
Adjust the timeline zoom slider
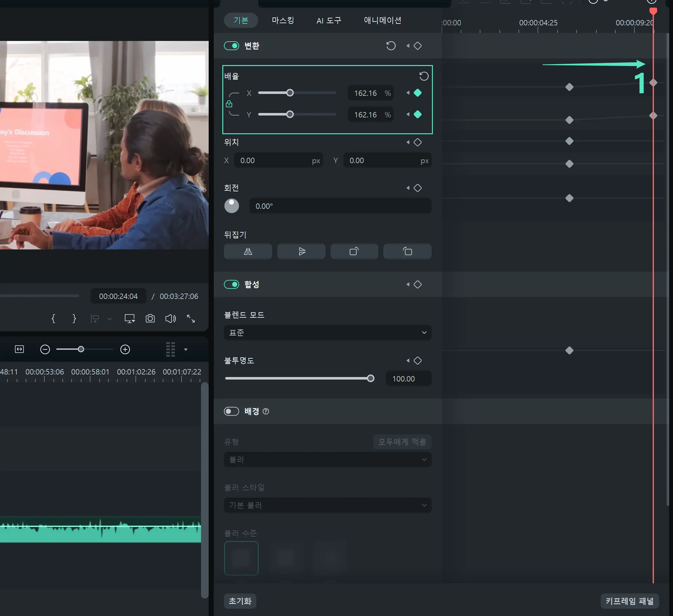(x=85, y=349)
